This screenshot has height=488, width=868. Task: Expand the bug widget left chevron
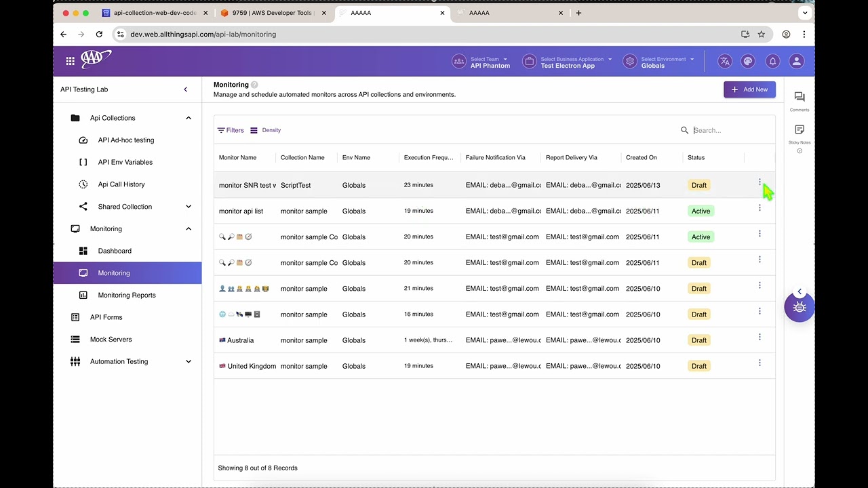pos(800,291)
